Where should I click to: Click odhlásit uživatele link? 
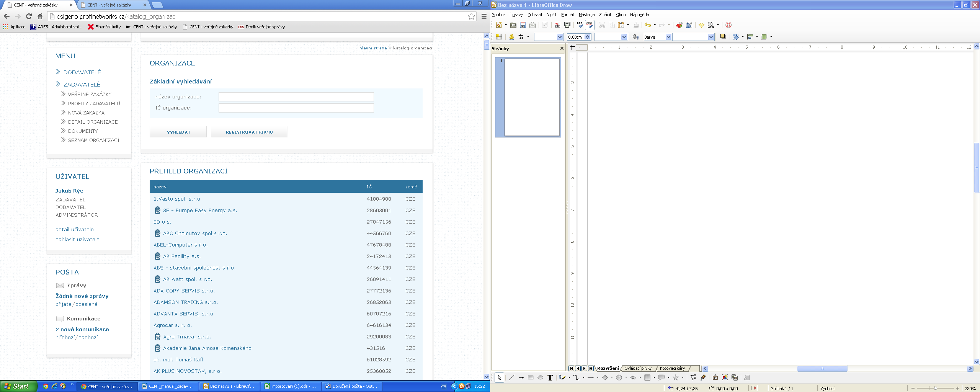coord(77,239)
